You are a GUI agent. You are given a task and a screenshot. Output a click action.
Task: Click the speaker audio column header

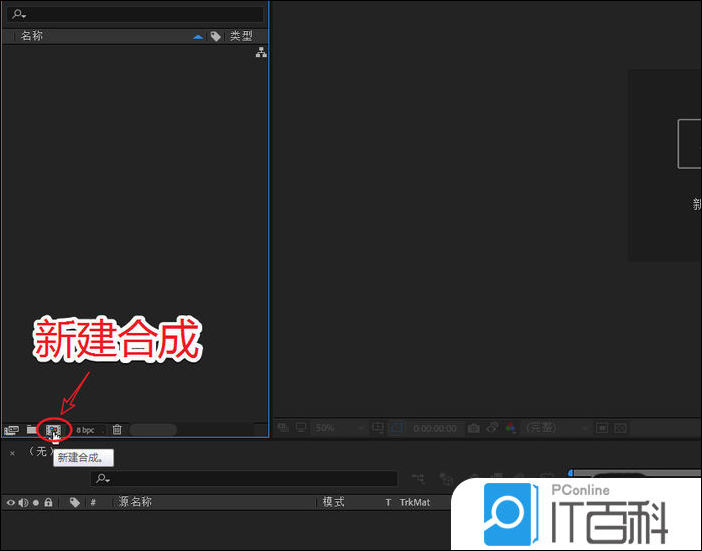23,503
